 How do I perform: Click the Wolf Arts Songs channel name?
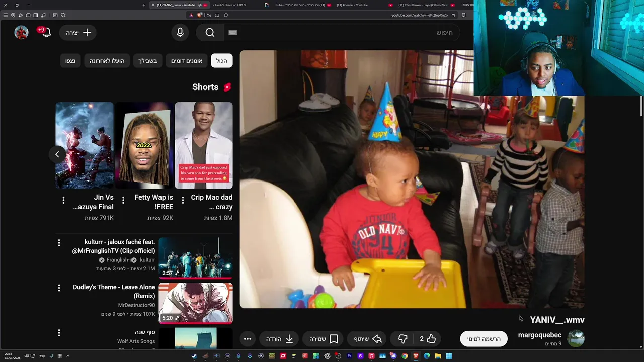[136, 341]
